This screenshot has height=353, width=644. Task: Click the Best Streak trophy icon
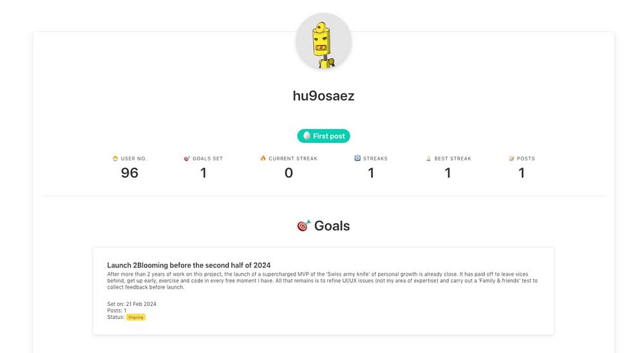coord(428,158)
